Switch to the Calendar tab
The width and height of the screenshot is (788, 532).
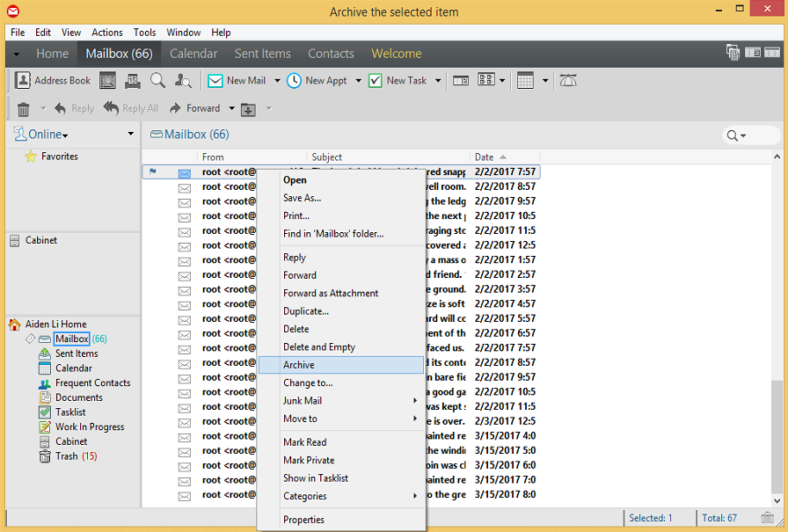coord(193,54)
